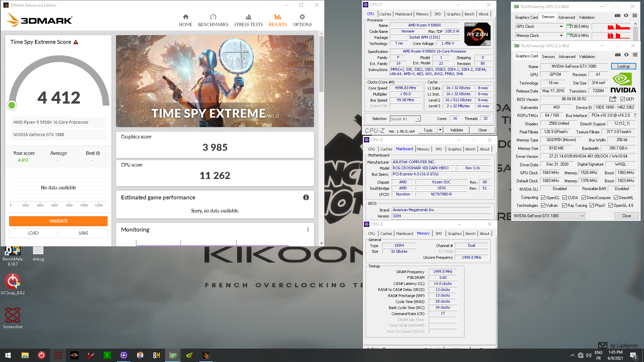Viewport: 644px width, 362px height.
Task: Click the Validate button in CPU-Z
Action: (456, 130)
